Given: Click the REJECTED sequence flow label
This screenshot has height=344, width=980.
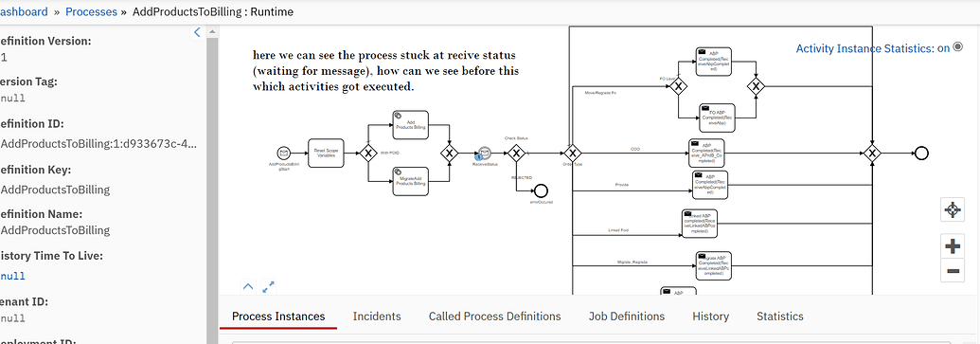Looking at the screenshot, I should 522,177.
